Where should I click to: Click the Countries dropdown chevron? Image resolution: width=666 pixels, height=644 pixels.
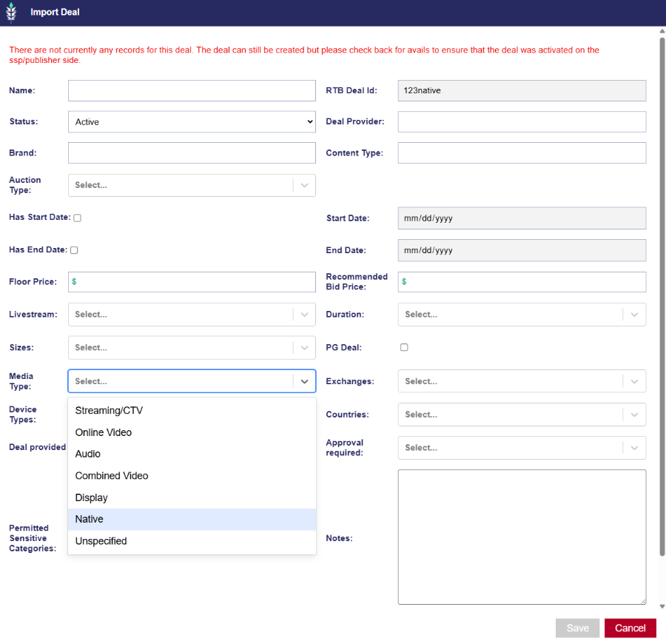click(634, 415)
